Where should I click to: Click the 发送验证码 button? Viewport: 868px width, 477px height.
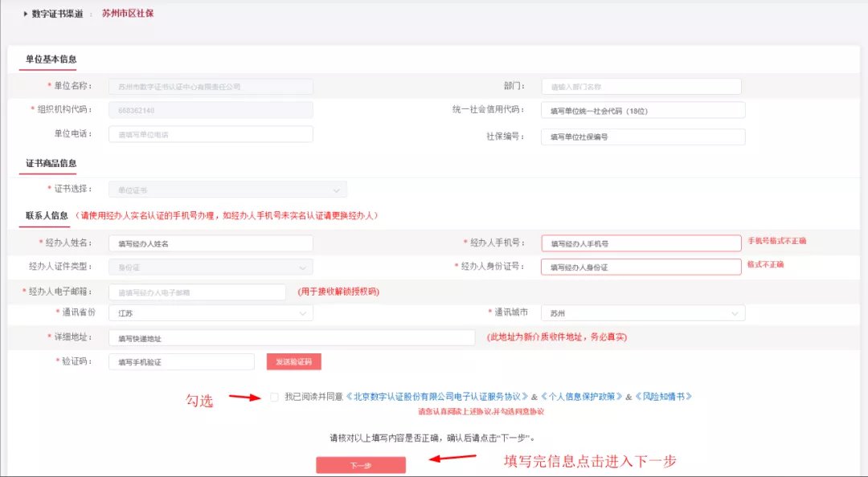pos(293,362)
